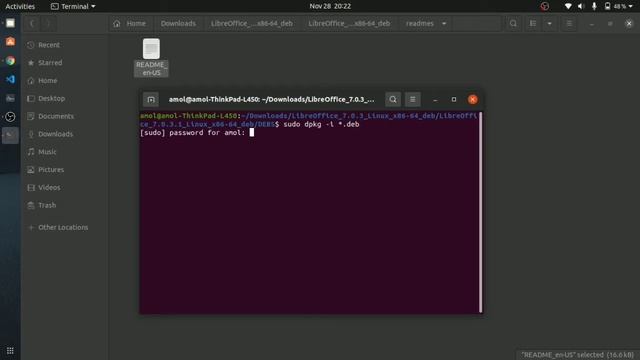Show Applications grid at dock bottom
This screenshot has width=640, height=360.
point(10,351)
